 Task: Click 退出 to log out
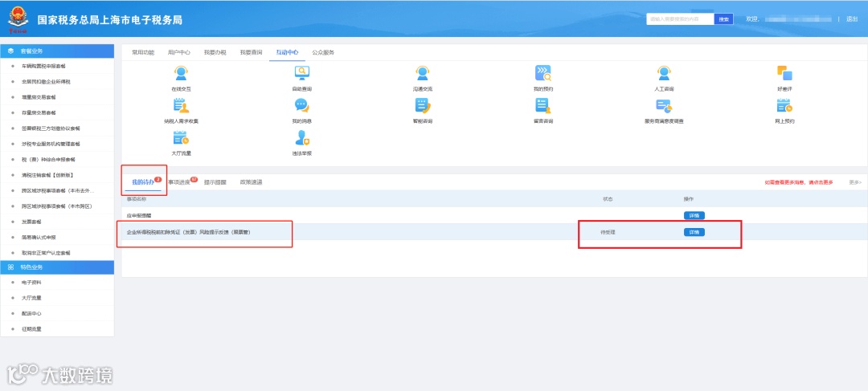[852, 18]
